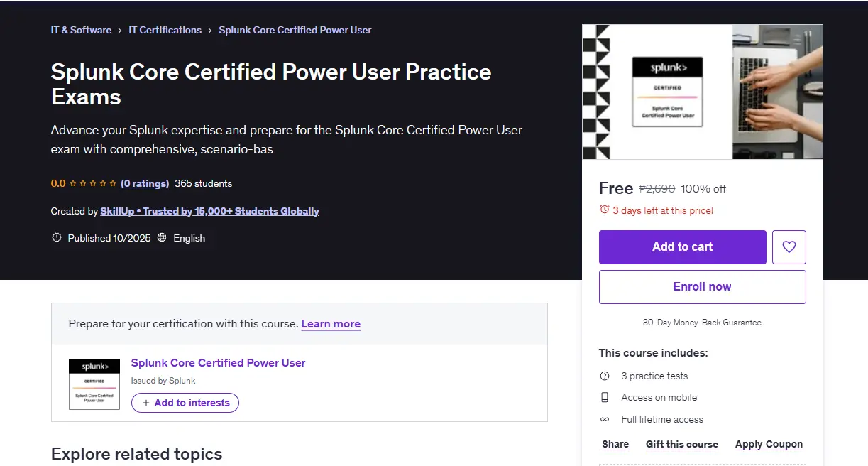868x466 pixels.
Task: Click the English language label
Action: tap(189, 238)
